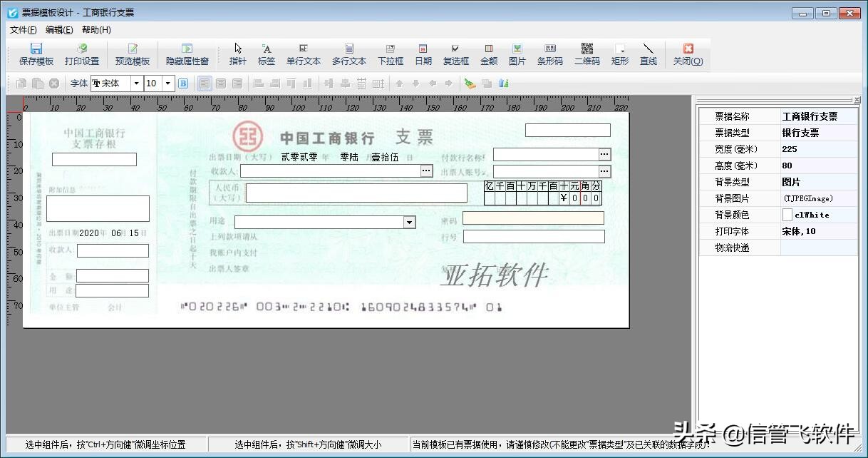The image size is (868, 458).
Task: Select the 条形码 barcode tool
Action: click(549, 54)
